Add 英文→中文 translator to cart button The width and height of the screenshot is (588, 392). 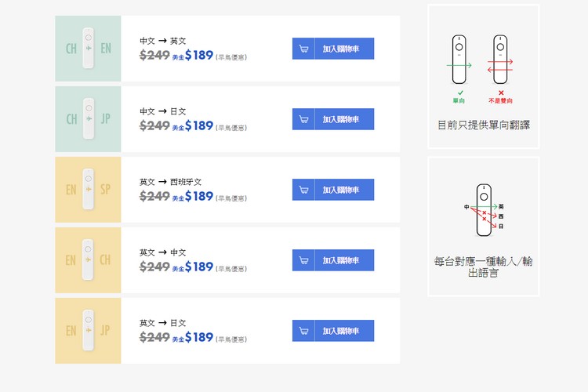[333, 260]
